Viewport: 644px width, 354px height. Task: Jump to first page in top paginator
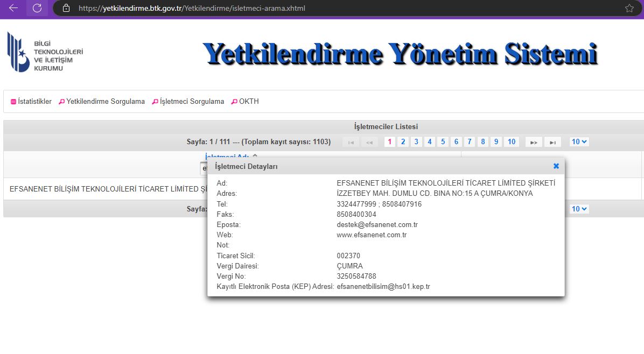[351, 142]
